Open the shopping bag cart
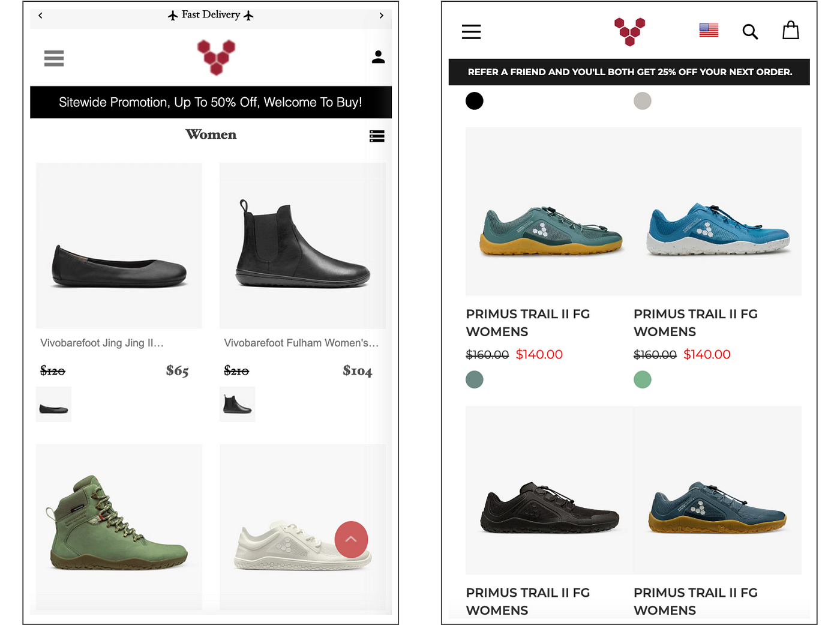The height and width of the screenshot is (625, 840). click(791, 30)
